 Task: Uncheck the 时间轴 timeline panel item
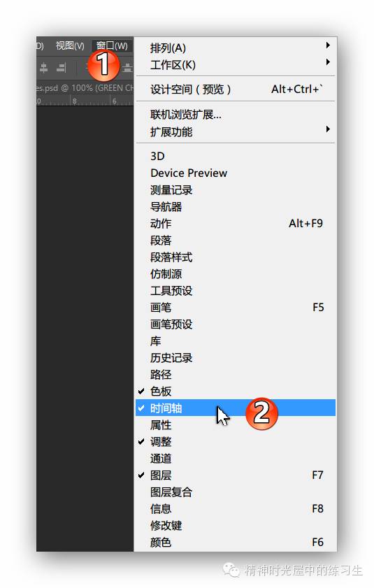coord(235,408)
